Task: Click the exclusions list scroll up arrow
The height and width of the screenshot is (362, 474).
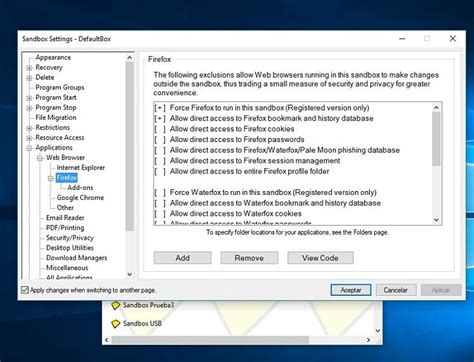Action: click(436, 107)
